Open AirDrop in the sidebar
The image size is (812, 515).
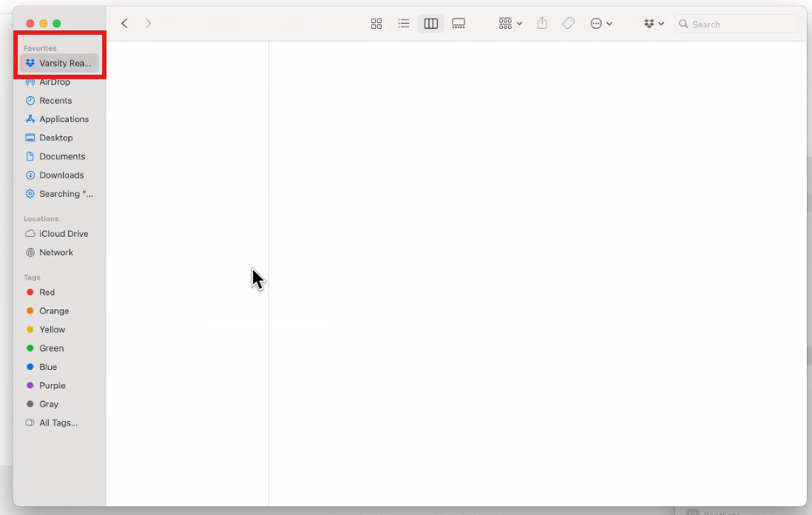(x=55, y=82)
